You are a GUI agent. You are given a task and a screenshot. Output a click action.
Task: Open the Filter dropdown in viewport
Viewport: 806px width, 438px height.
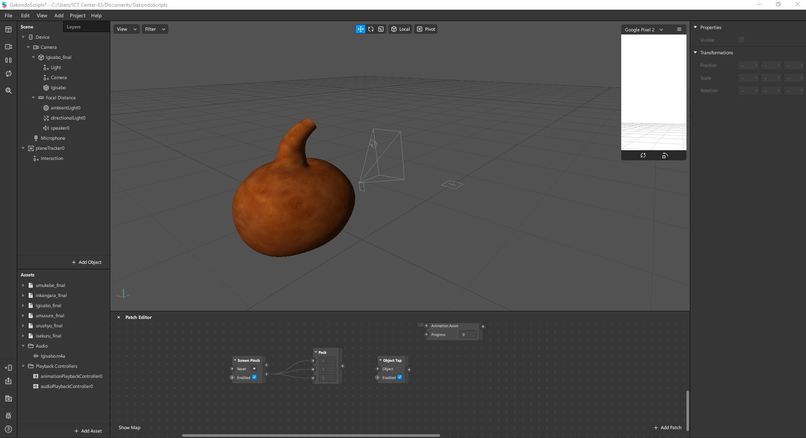155,29
